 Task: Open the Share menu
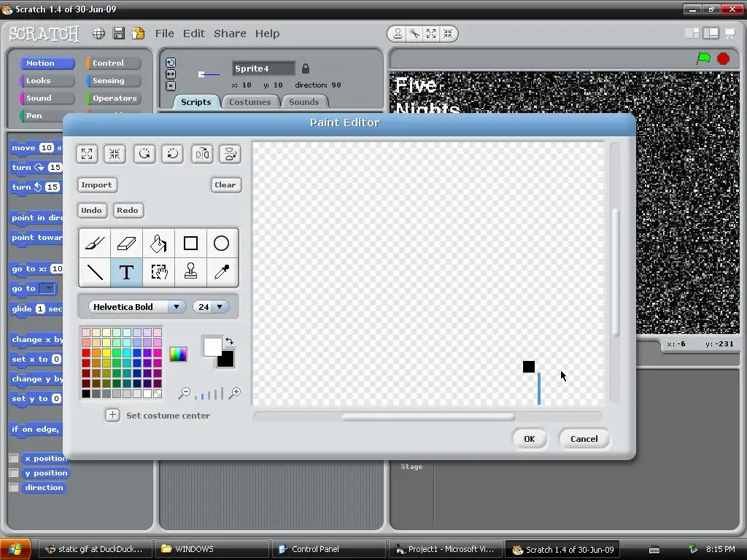[230, 34]
